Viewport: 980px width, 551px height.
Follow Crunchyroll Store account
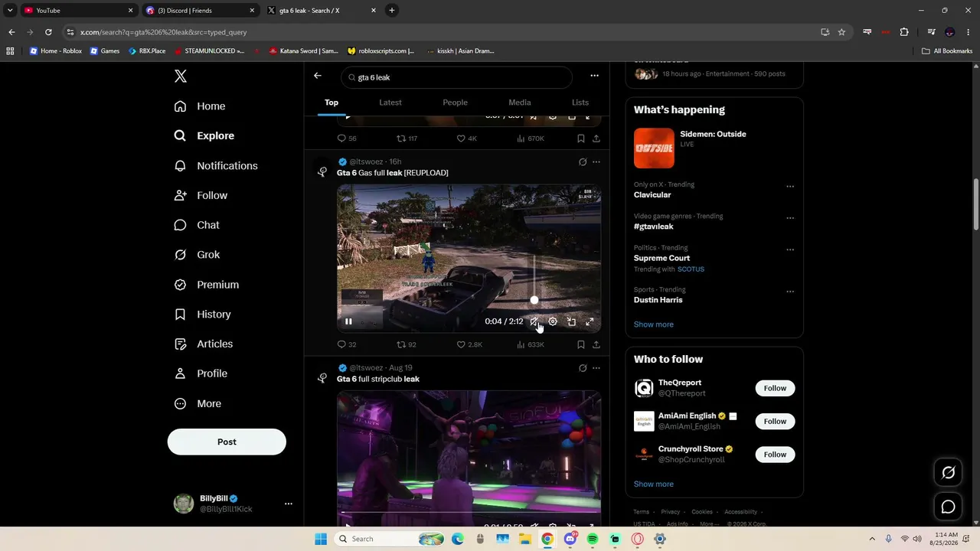tap(775, 455)
